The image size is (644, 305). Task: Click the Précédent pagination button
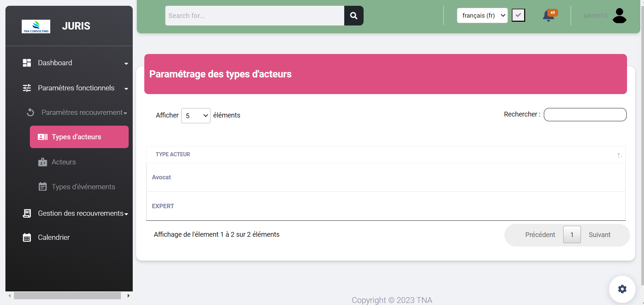(x=540, y=235)
